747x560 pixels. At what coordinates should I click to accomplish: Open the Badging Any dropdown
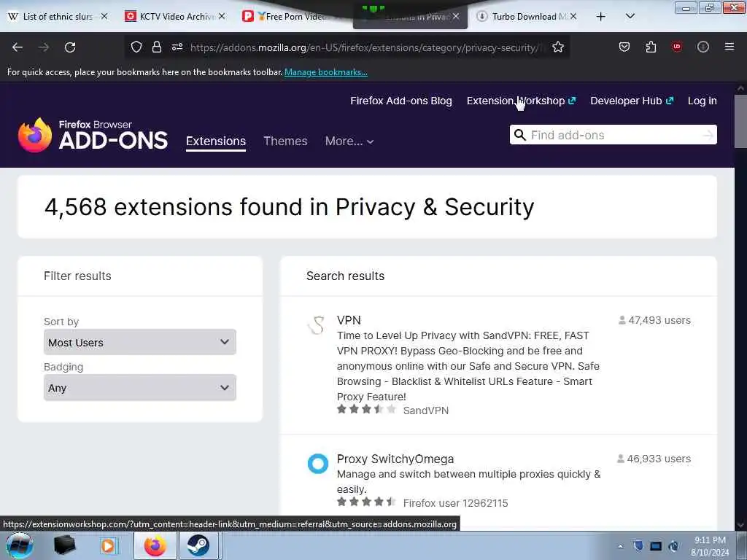coord(139,388)
